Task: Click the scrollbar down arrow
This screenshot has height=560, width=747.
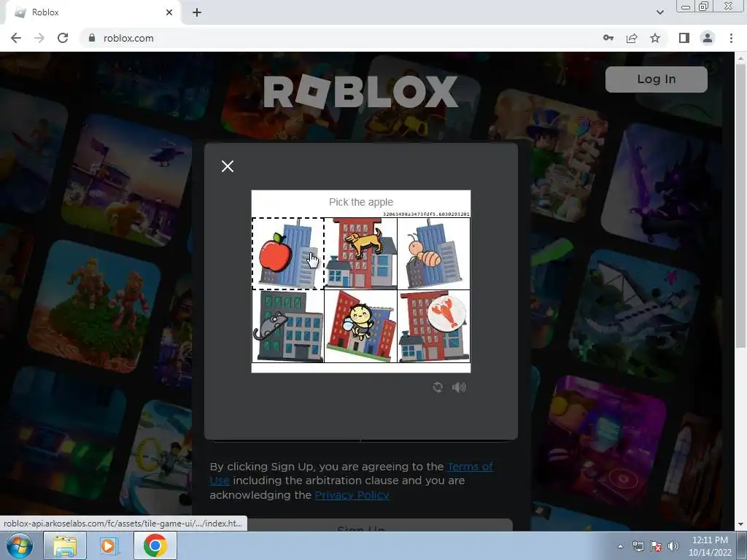Action: pos(740,524)
